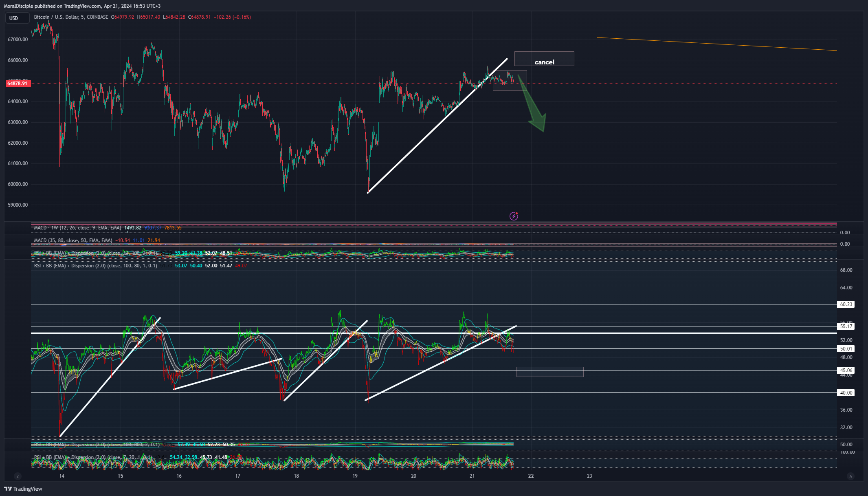Click the purple lightning event icon
This screenshot has width=868, height=496.
pyautogui.click(x=514, y=216)
